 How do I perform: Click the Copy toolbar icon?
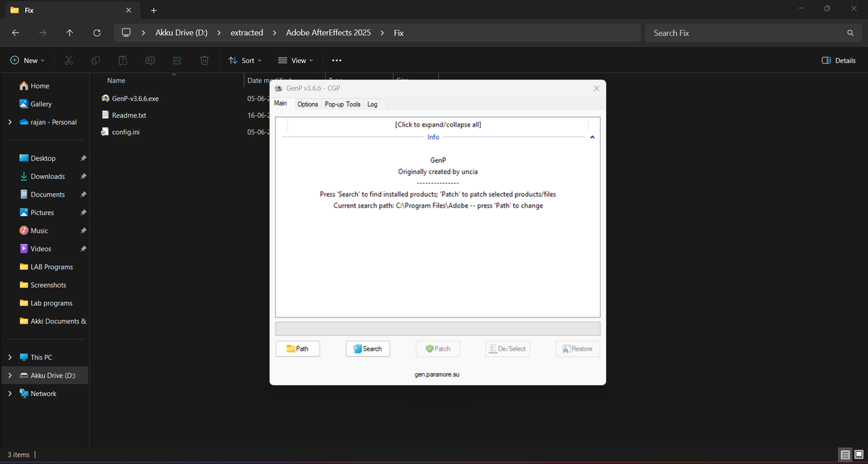point(96,60)
